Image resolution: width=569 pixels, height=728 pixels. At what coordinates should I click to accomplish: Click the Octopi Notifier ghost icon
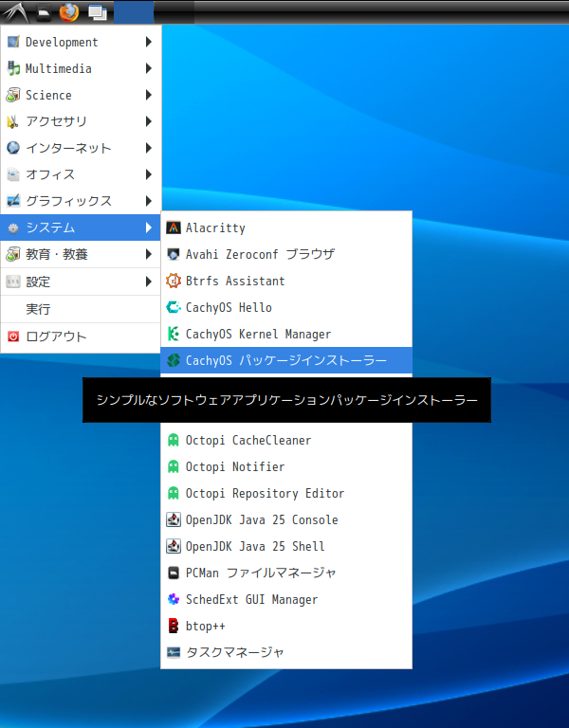(174, 466)
